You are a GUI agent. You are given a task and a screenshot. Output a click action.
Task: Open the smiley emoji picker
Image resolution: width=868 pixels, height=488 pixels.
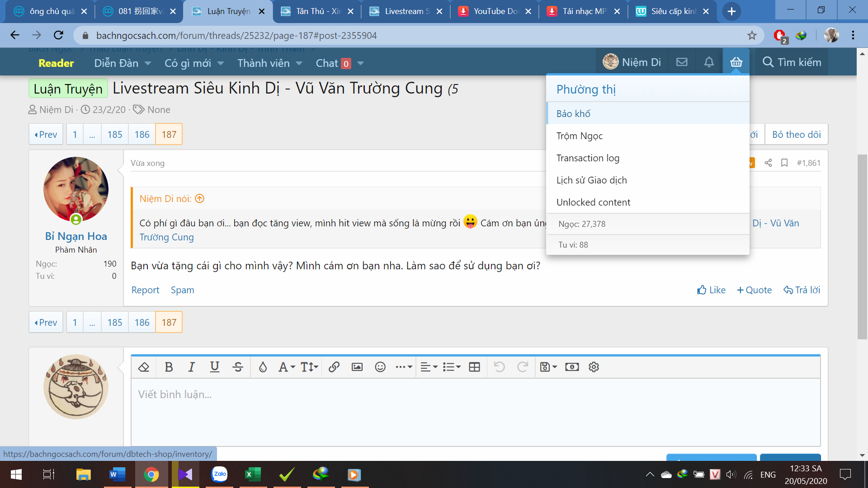380,367
